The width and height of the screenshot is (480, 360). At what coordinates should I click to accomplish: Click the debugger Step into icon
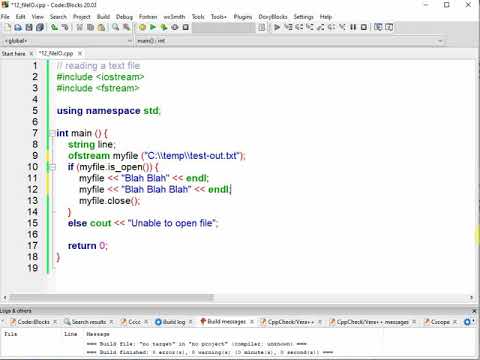(310, 27)
